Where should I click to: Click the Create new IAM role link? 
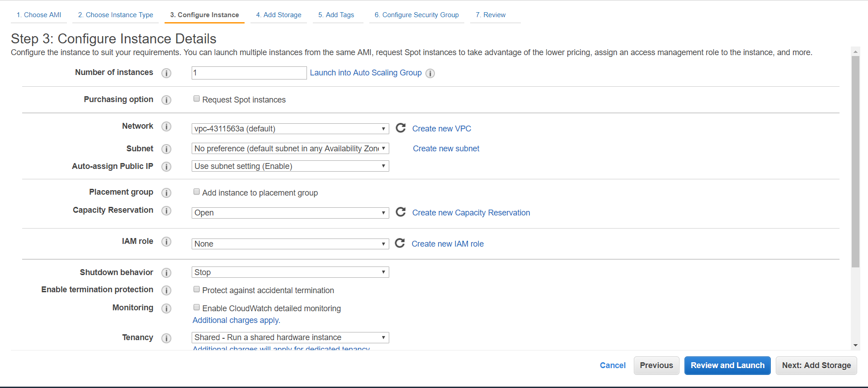(x=448, y=244)
